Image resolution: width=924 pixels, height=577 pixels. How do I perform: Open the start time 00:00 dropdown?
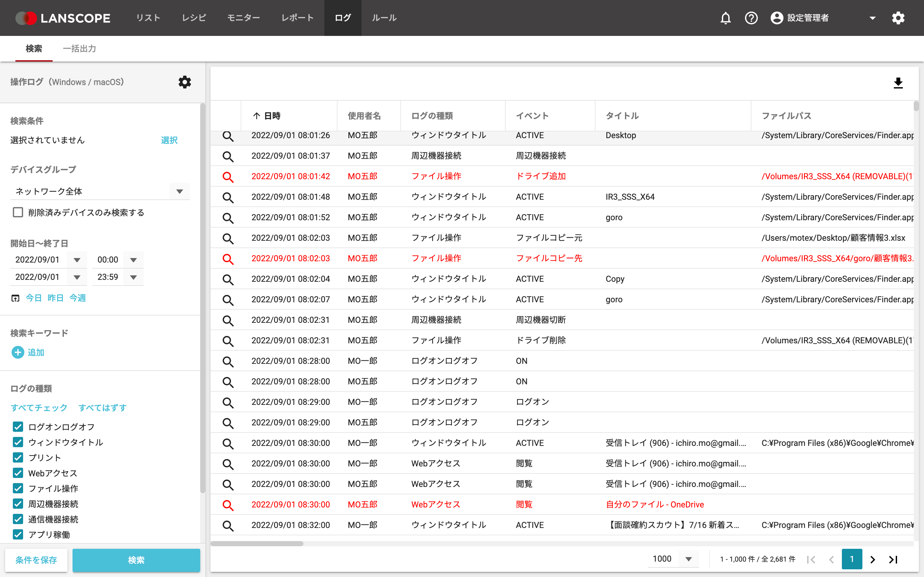[x=133, y=260]
